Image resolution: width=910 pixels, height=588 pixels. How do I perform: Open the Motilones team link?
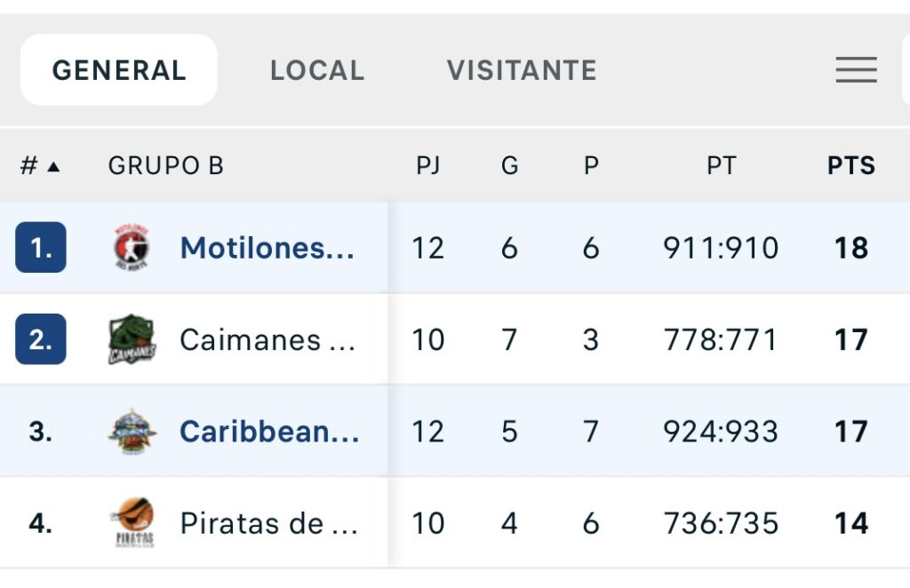coord(267,248)
